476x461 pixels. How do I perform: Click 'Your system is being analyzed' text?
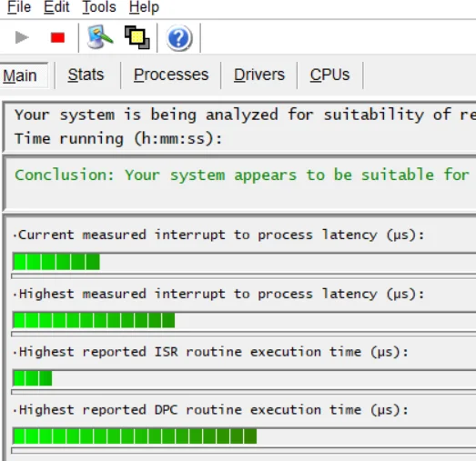click(x=147, y=115)
